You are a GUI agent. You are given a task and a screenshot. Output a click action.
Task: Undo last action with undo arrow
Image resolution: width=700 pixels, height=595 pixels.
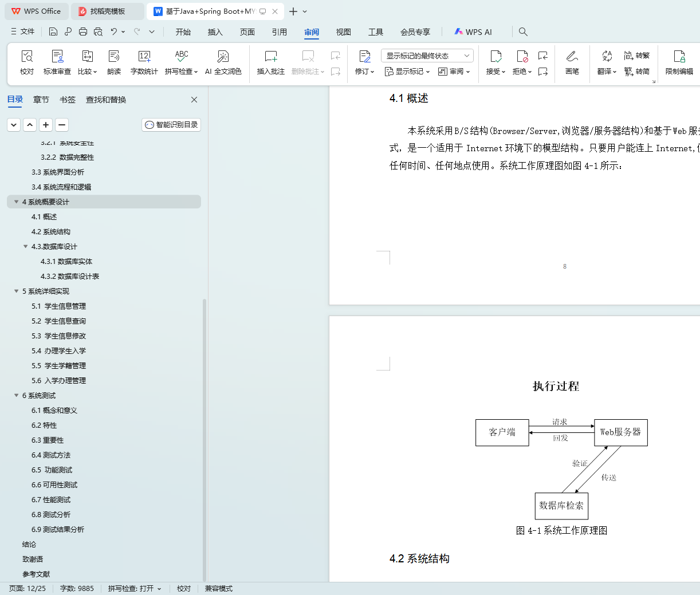click(114, 31)
